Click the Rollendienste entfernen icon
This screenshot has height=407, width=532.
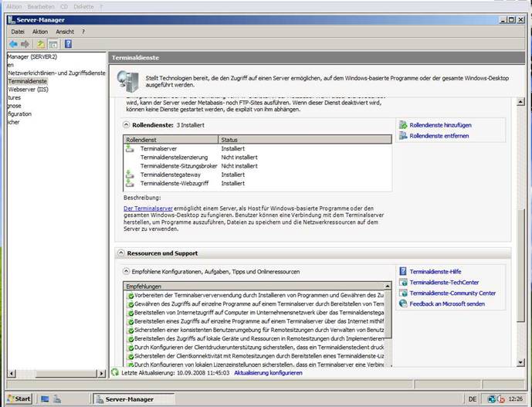pos(403,136)
